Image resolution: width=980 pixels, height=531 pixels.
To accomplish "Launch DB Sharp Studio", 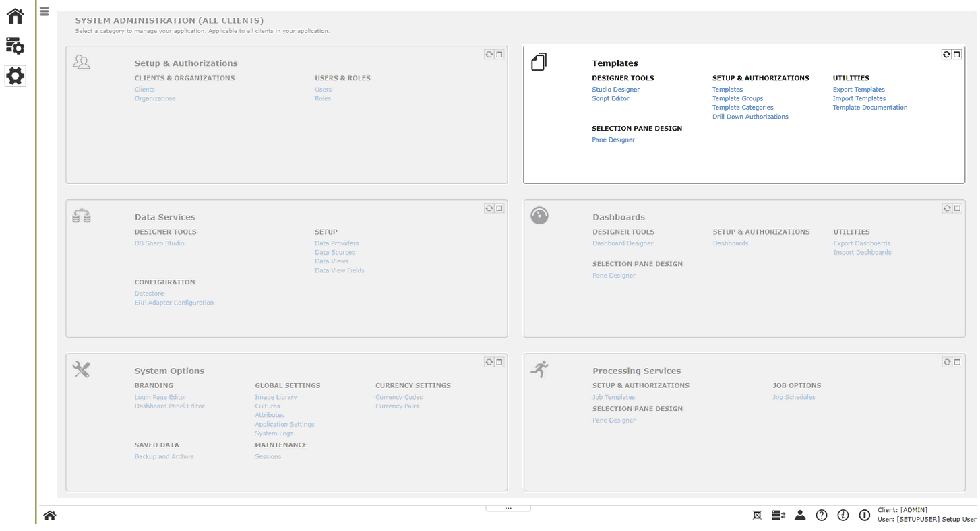I will (159, 243).
